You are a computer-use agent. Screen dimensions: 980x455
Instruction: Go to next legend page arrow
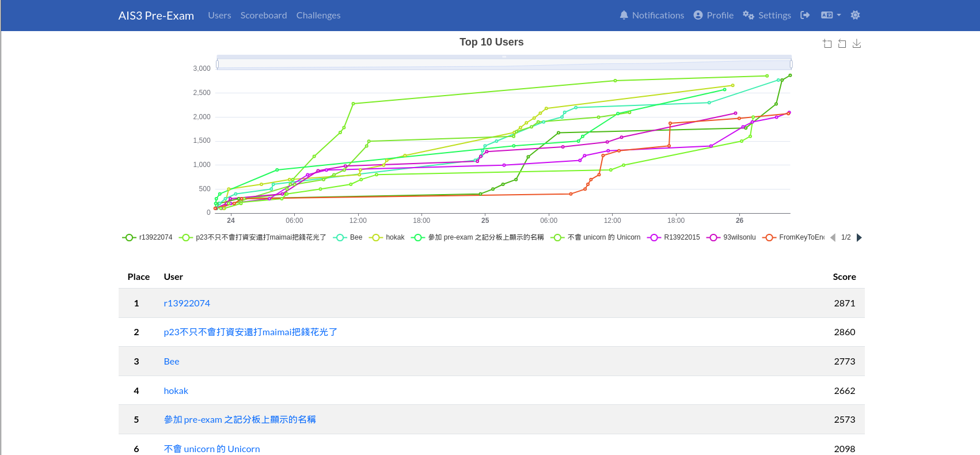coord(859,237)
